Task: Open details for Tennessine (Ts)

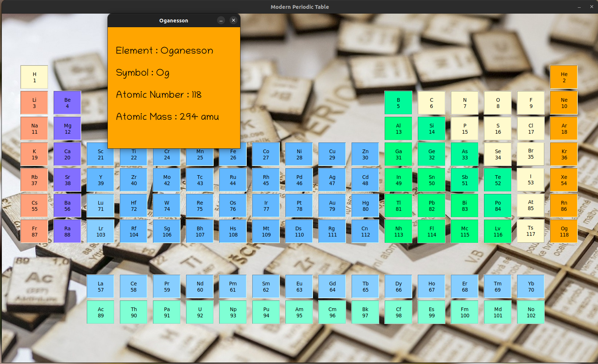Action: 531,231
